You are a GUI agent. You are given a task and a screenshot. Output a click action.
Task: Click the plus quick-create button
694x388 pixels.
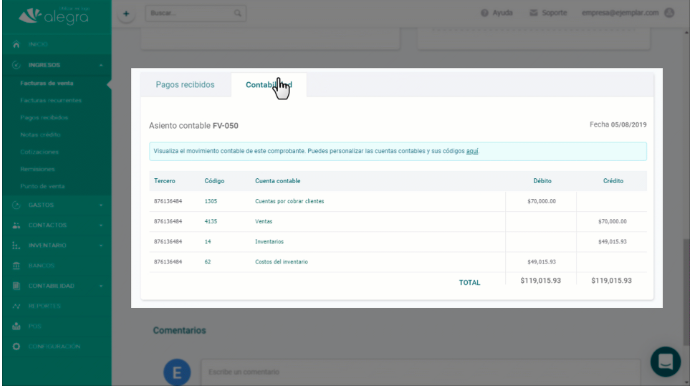pos(126,14)
